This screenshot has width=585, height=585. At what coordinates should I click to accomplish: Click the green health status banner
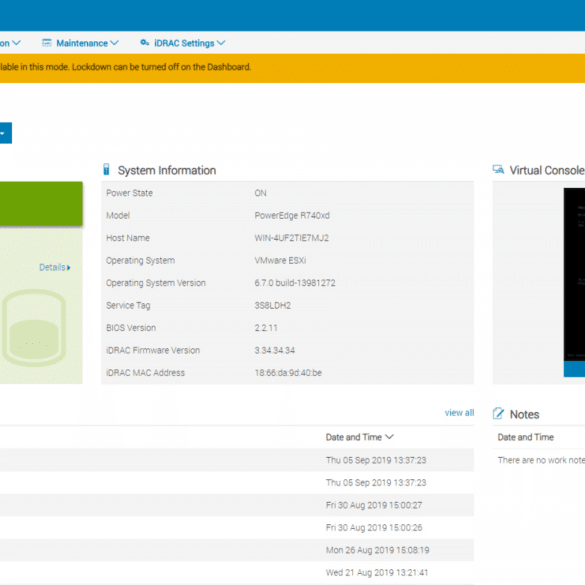(41, 204)
